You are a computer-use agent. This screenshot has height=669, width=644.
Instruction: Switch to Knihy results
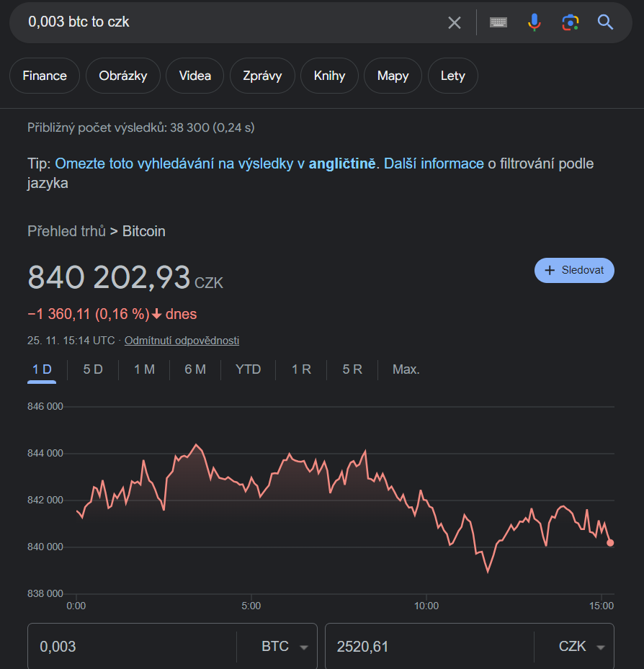pyautogui.click(x=329, y=76)
